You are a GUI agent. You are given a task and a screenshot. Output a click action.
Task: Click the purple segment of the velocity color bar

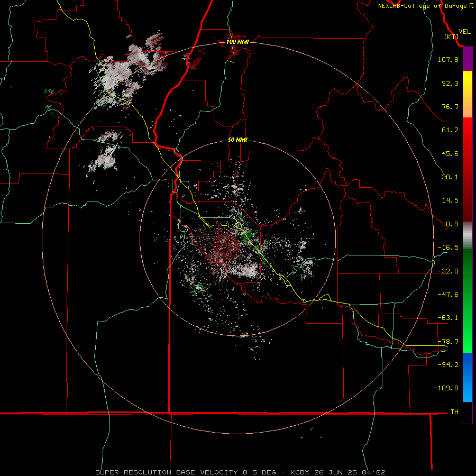pos(467,59)
